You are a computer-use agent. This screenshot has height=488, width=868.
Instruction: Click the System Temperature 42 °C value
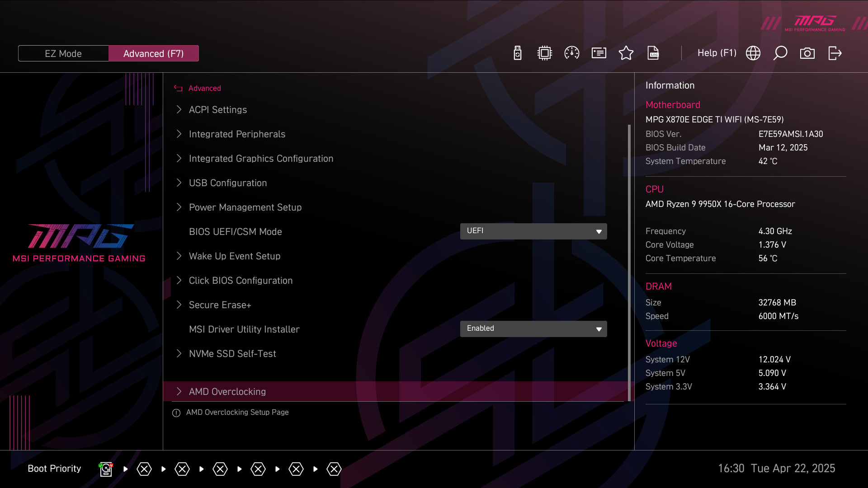[768, 161]
